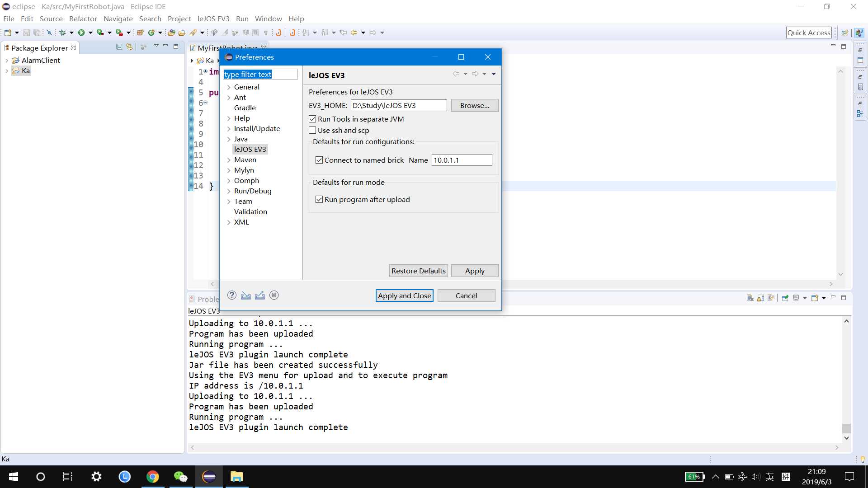Click the Coverage run toolbar icon

(100, 33)
